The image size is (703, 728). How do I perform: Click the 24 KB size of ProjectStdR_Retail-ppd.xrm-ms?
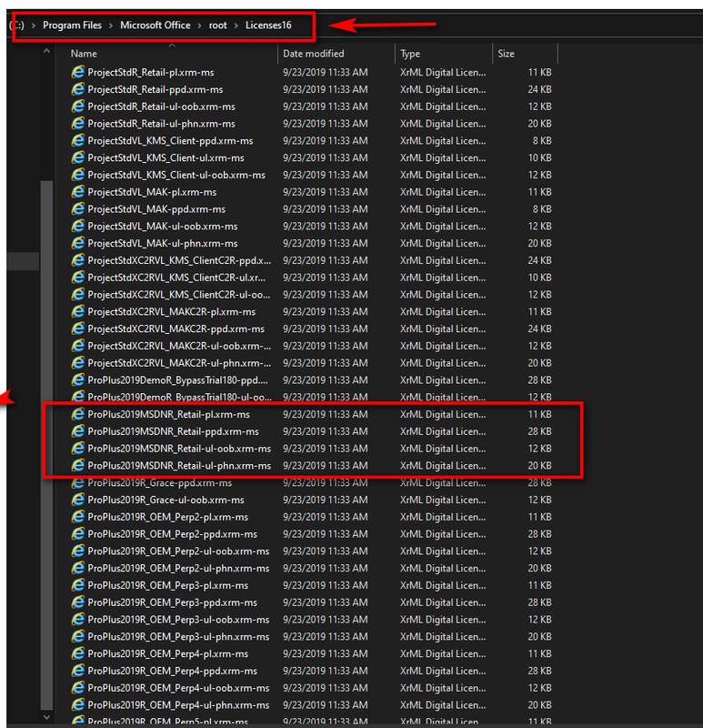[539, 89]
